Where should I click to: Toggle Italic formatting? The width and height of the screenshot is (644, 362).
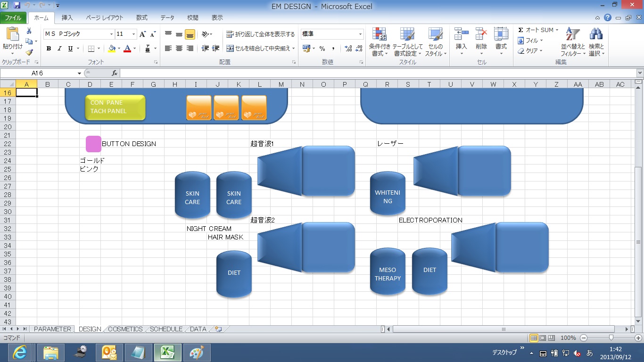click(59, 49)
